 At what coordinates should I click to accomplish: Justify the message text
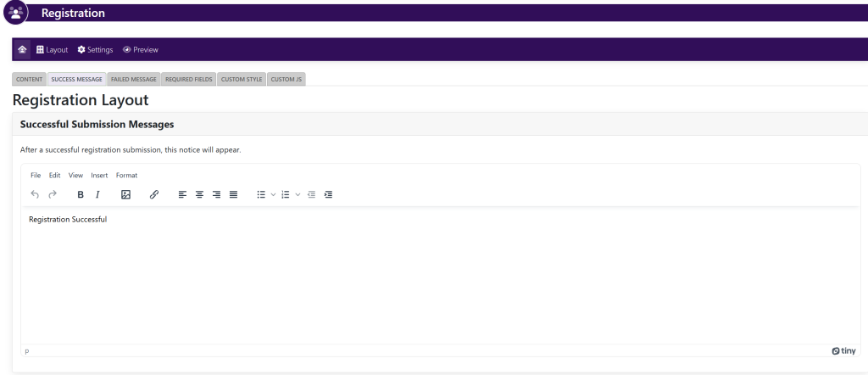(233, 194)
